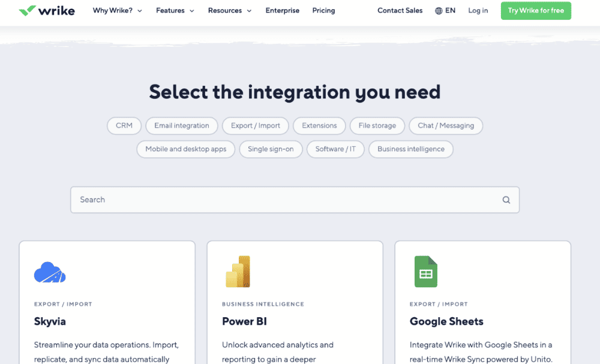The width and height of the screenshot is (600, 364).
Task: Open the EN language globe selector
Action: (445, 11)
